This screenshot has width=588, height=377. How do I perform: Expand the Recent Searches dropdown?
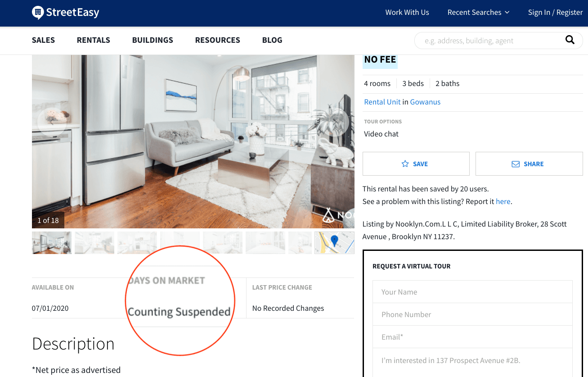click(478, 12)
